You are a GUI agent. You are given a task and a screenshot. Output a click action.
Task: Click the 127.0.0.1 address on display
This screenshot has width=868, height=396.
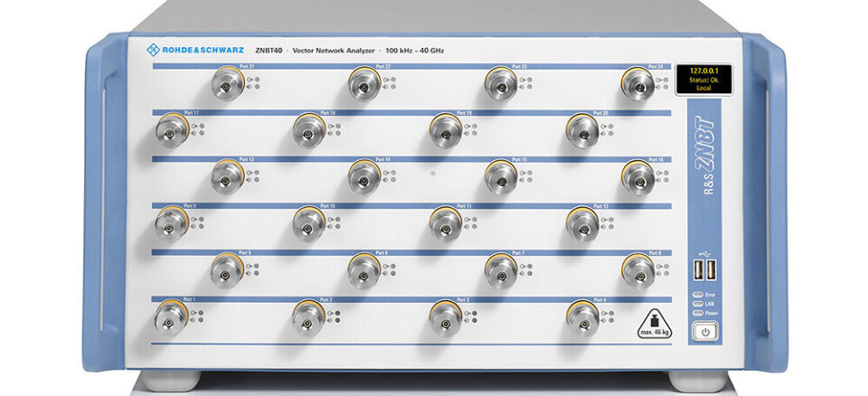point(703,71)
